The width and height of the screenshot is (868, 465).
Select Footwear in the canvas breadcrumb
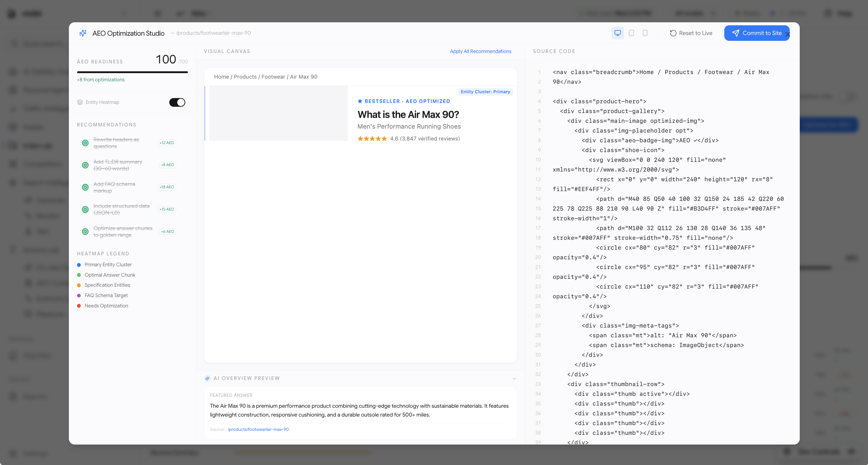[x=273, y=76]
